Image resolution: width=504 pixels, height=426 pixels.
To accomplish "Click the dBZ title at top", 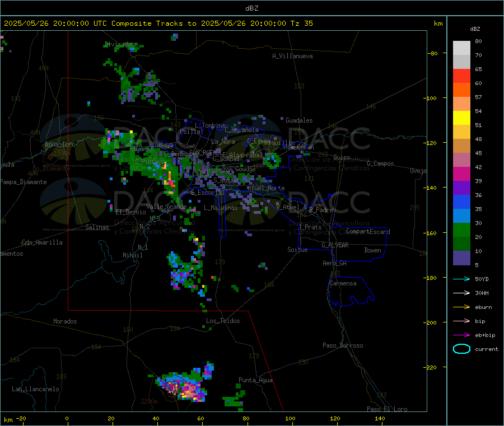I will click(x=251, y=8).
